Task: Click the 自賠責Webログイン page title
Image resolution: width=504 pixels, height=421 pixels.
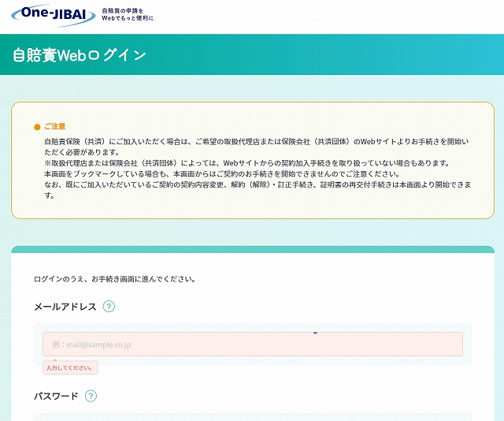Action: tap(80, 55)
